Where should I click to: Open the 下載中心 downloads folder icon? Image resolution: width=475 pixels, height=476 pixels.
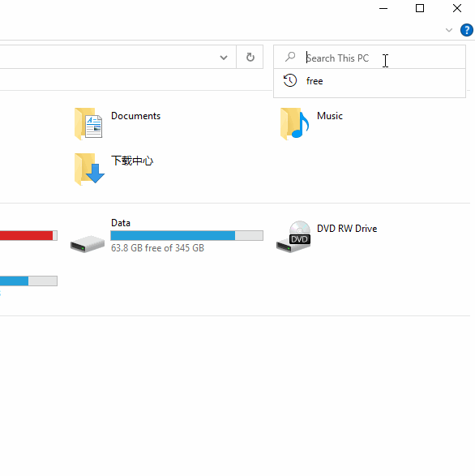(x=89, y=169)
